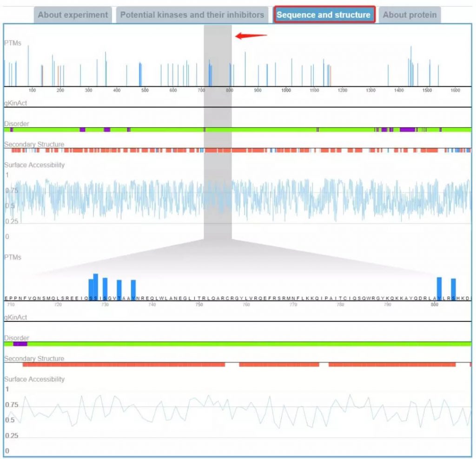The height and width of the screenshot is (459, 476).
Task: Click the 800 axis label in zoomed sequence
Action: pyautogui.click(x=434, y=305)
